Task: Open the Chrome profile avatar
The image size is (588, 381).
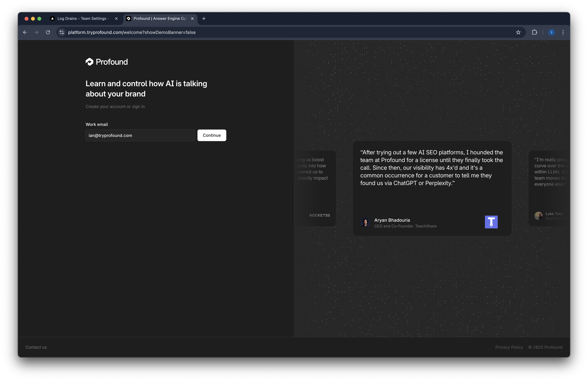Action: (x=551, y=32)
